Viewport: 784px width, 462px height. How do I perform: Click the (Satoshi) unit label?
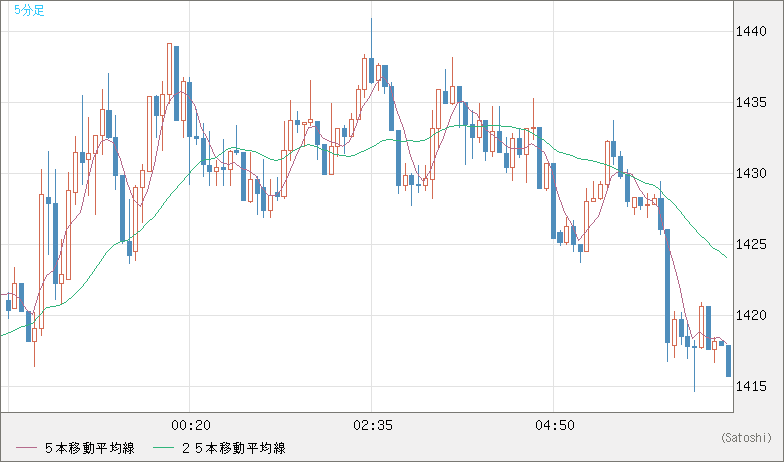[746, 438]
